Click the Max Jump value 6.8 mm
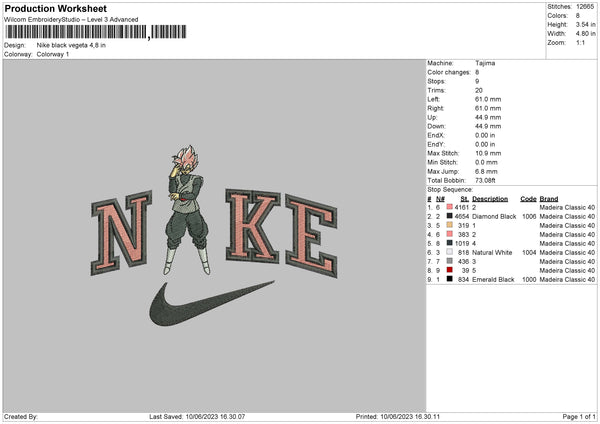Image resolution: width=600 pixels, height=424 pixels. 486,171
